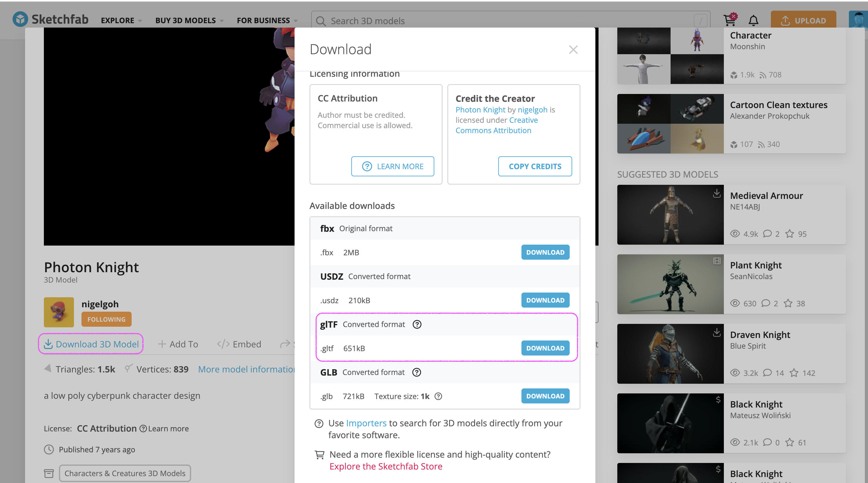
Task: Expand the FOR BUSINESS menu
Action: click(267, 21)
